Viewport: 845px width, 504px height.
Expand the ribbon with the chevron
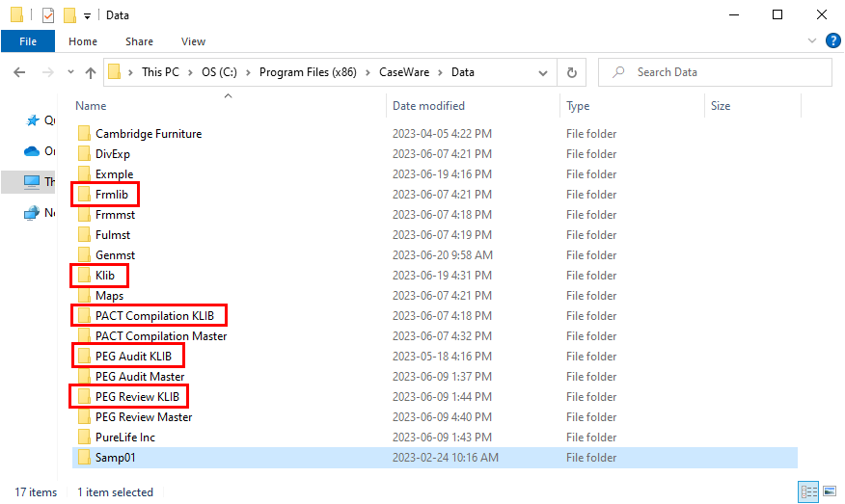click(812, 40)
